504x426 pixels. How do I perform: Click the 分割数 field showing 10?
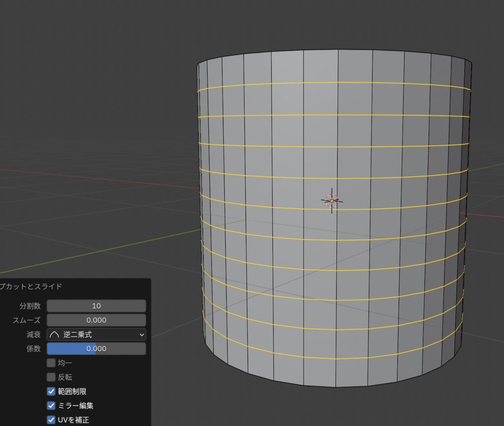click(96, 306)
